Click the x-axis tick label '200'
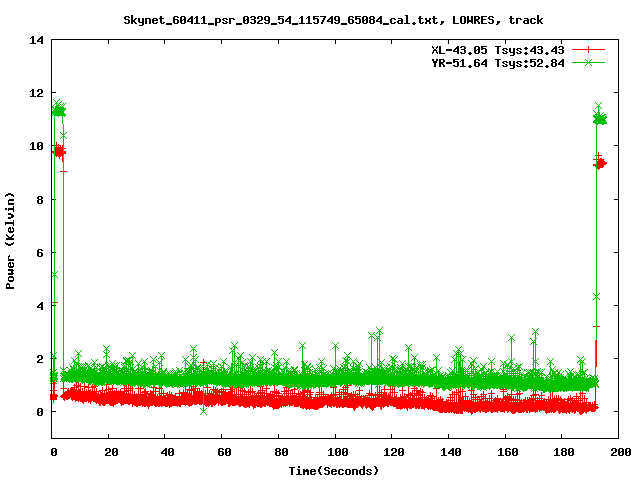The image size is (640, 480). [621, 452]
